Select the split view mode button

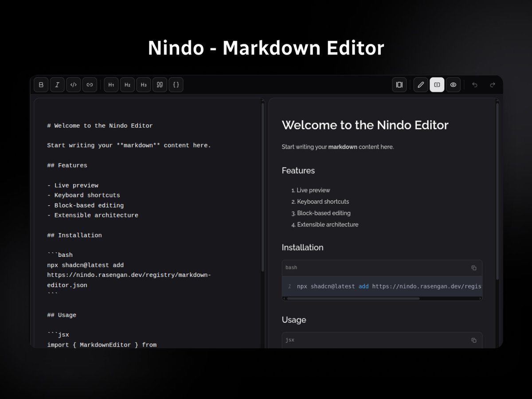(x=437, y=85)
